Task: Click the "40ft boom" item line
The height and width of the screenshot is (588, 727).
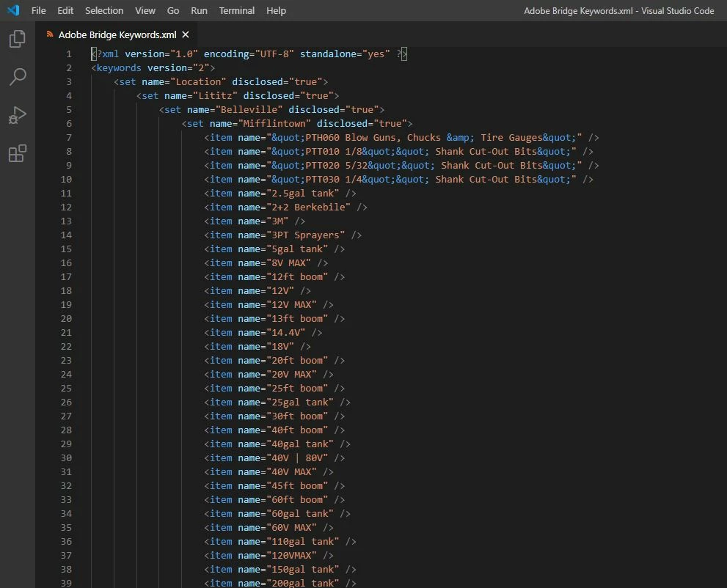Action: click(x=274, y=430)
